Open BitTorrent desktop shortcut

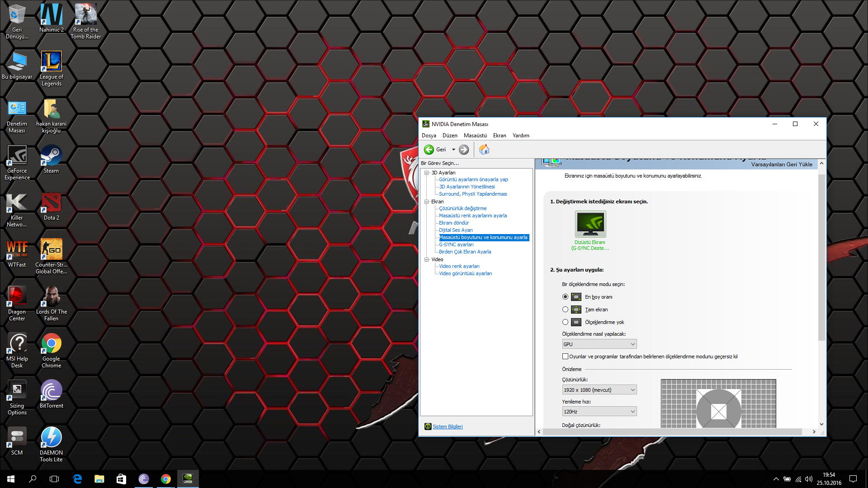click(51, 394)
